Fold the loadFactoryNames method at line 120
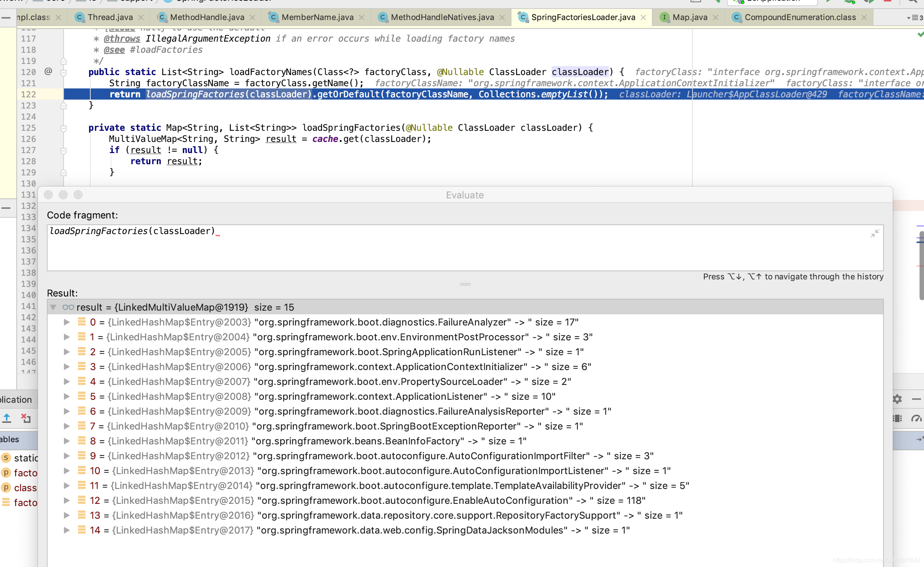924x567 pixels. [x=64, y=72]
